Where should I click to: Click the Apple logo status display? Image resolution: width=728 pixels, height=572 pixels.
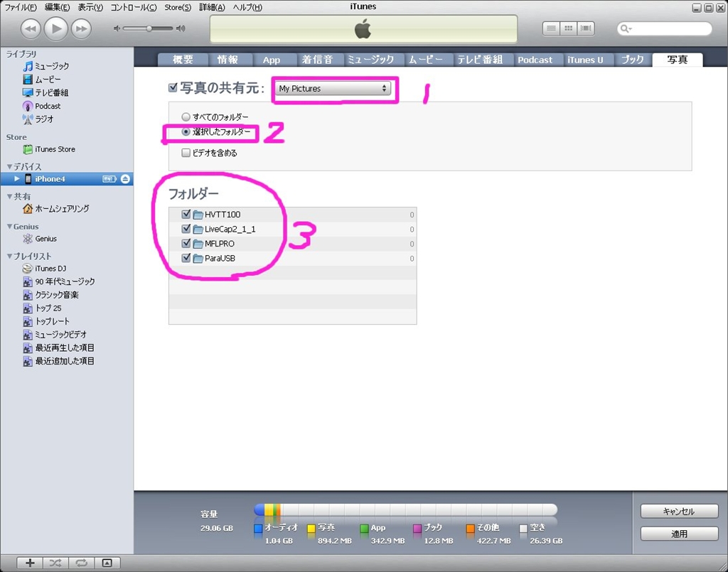point(363,29)
